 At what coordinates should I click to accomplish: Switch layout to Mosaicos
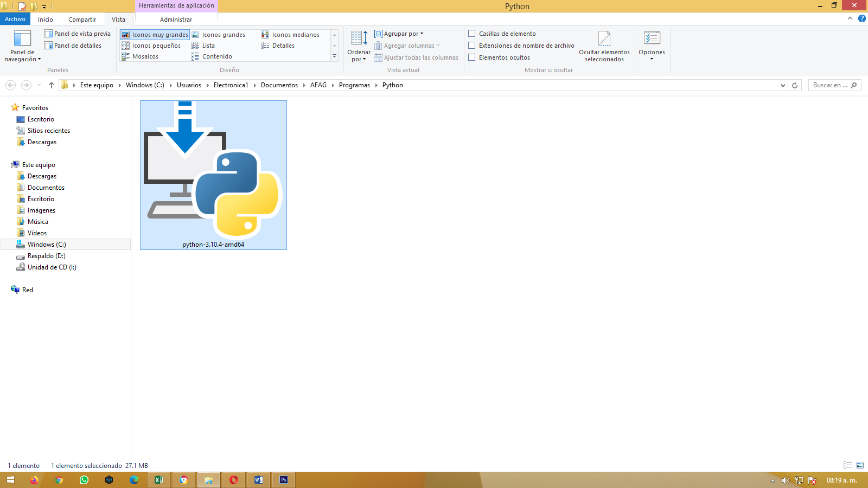(140, 56)
